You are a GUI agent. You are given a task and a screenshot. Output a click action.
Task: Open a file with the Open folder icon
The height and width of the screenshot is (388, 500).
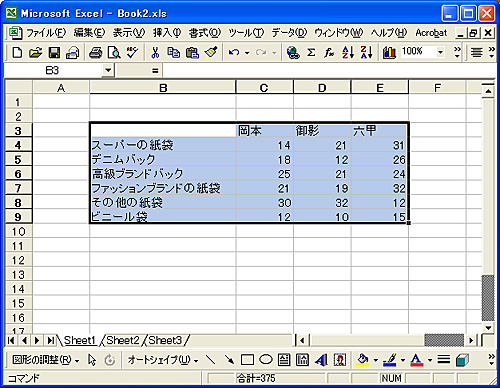[35, 52]
